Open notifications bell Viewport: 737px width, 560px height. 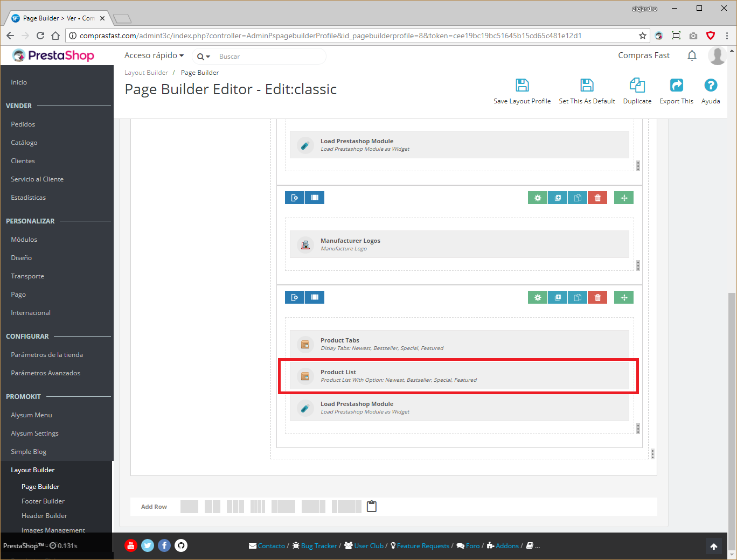tap(692, 55)
